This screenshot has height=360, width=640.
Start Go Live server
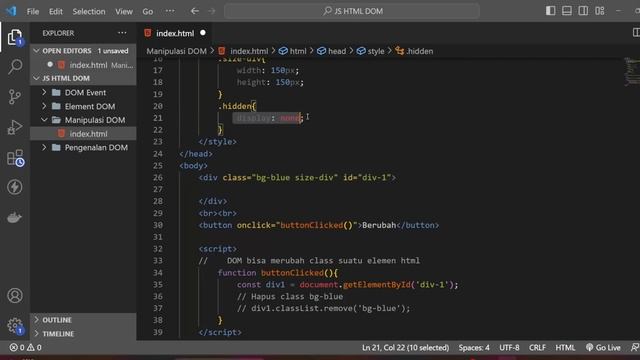[603, 347]
